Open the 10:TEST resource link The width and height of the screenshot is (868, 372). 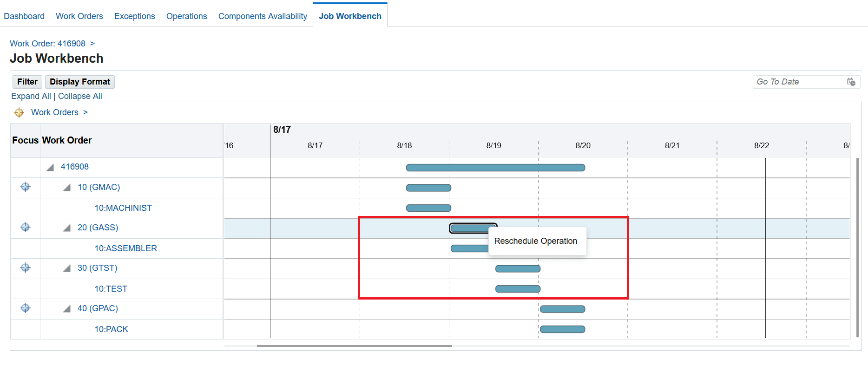[111, 289]
